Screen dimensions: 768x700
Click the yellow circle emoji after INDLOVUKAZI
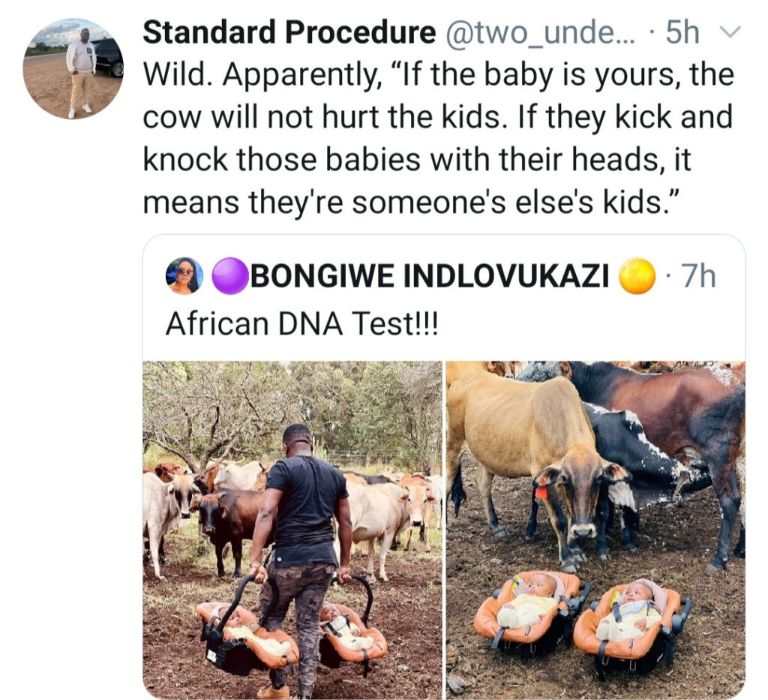click(637, 276)
